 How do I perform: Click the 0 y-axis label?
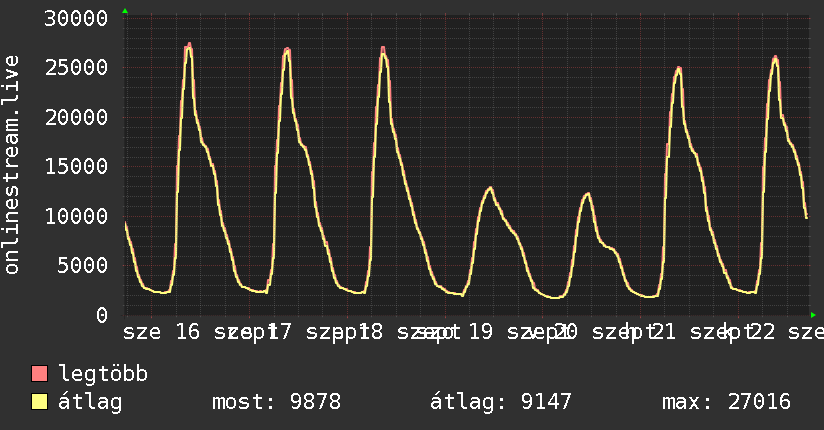[x=102, y=315]
